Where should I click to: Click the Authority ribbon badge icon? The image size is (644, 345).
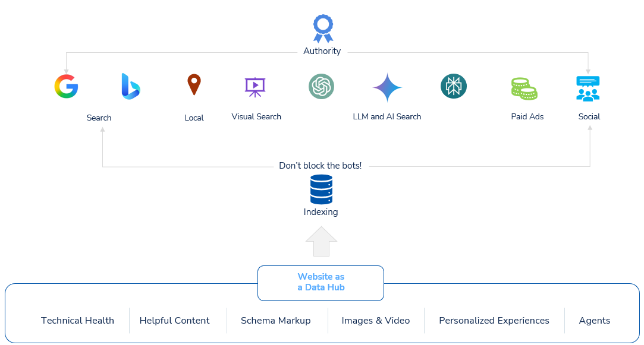pyautogui.click(x=323, y=29)
